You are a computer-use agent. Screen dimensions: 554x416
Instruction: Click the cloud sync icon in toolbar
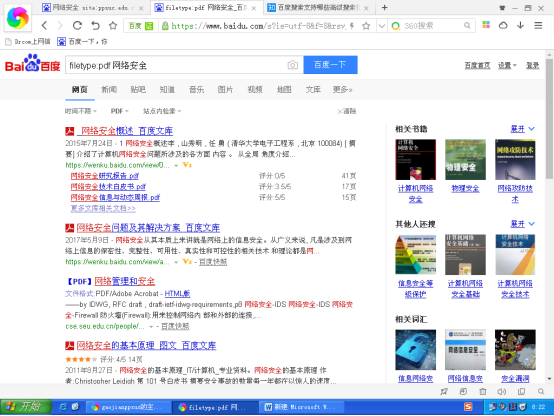[x=503, y=25]
